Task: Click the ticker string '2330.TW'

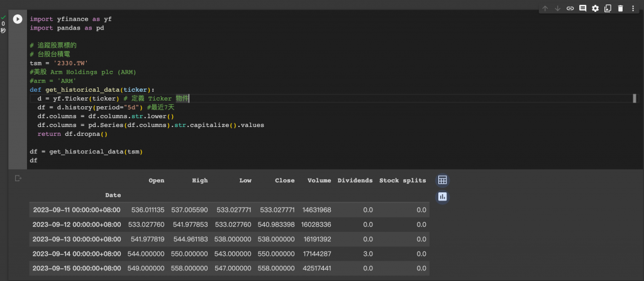Action: click(x=70, y=63)
